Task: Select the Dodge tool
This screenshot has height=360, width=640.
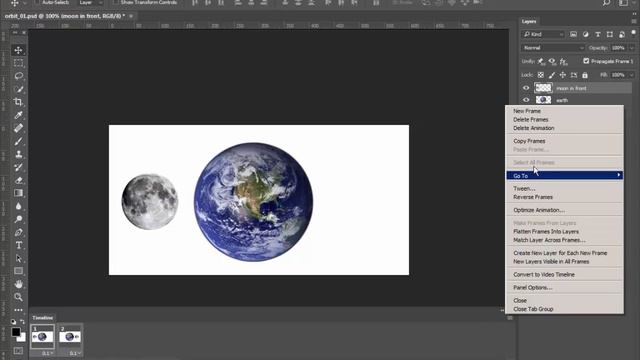Action: click(x=18, y=219)
